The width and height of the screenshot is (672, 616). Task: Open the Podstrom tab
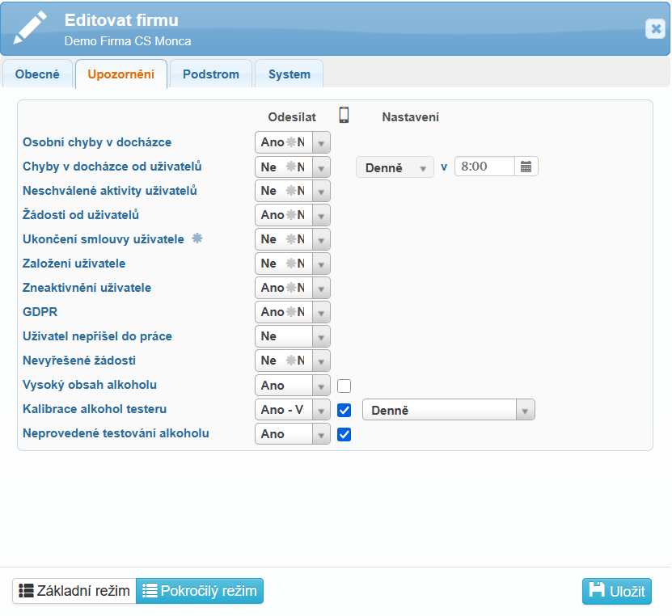[x=211, y=74]
